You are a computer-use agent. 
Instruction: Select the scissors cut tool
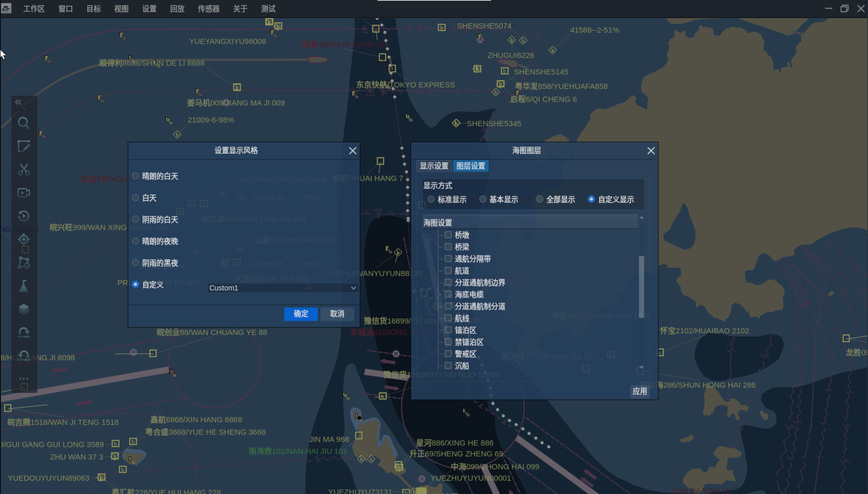[x=24, y=170]
